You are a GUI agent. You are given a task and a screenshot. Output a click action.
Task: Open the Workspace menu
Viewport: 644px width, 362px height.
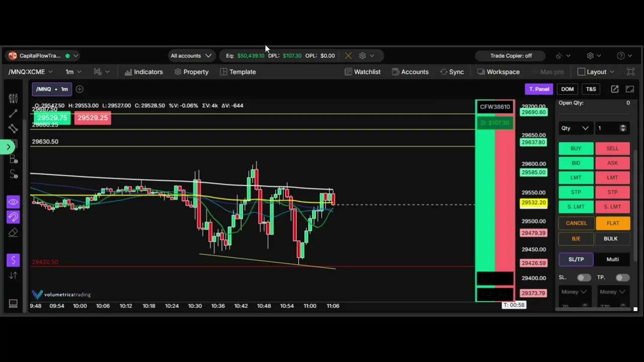pos(498,72)
